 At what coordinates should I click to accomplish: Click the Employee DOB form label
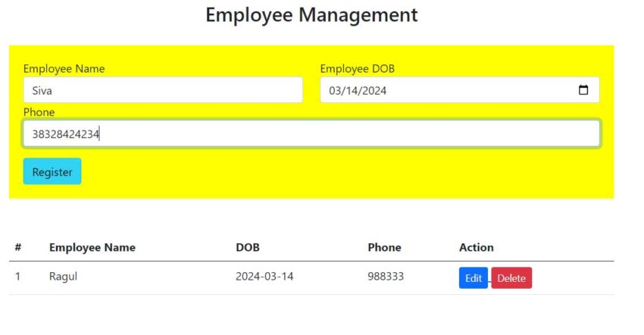pos(357,68)
